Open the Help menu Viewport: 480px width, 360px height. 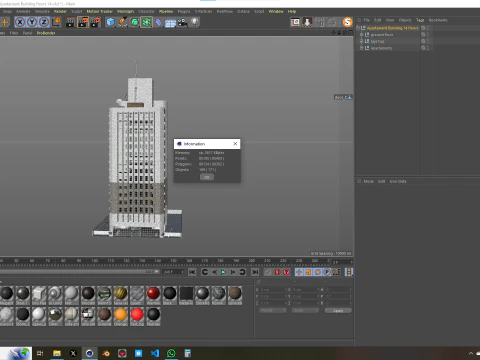pos(292,11)
